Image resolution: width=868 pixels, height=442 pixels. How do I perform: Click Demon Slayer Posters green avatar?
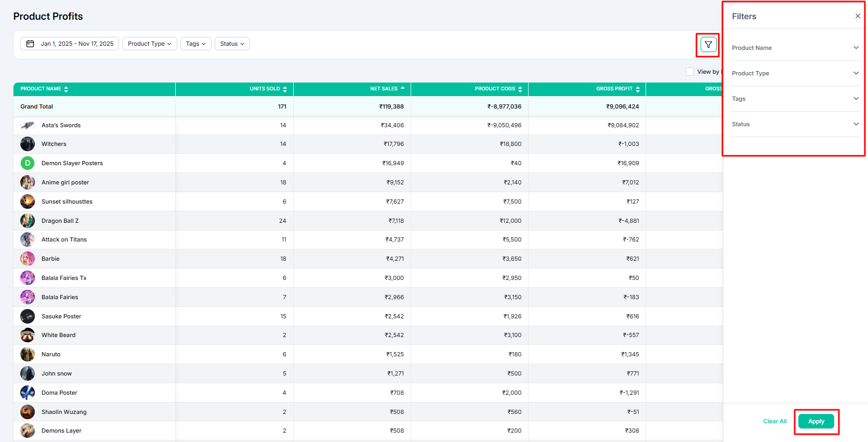pyautogui.click(x=28, y=163)
